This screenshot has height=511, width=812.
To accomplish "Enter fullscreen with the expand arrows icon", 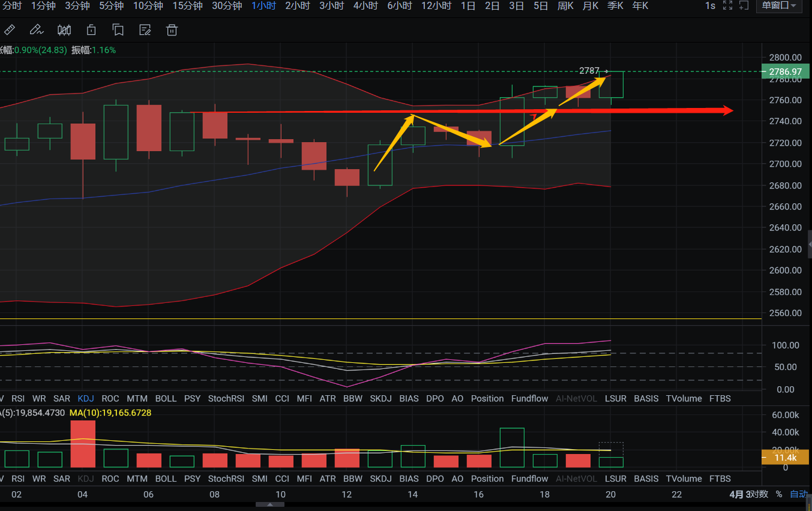I will pos(727,6).
